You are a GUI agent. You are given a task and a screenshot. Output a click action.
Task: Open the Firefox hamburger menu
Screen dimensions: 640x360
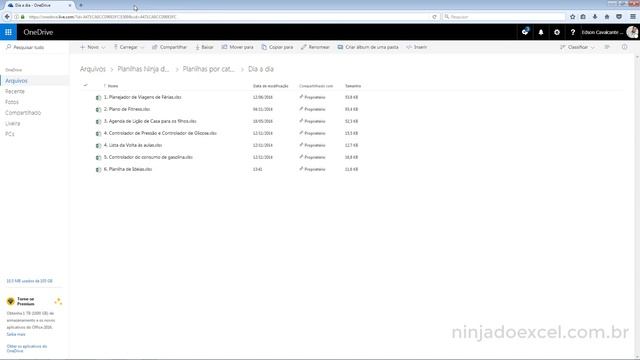(x=633, y=17)
